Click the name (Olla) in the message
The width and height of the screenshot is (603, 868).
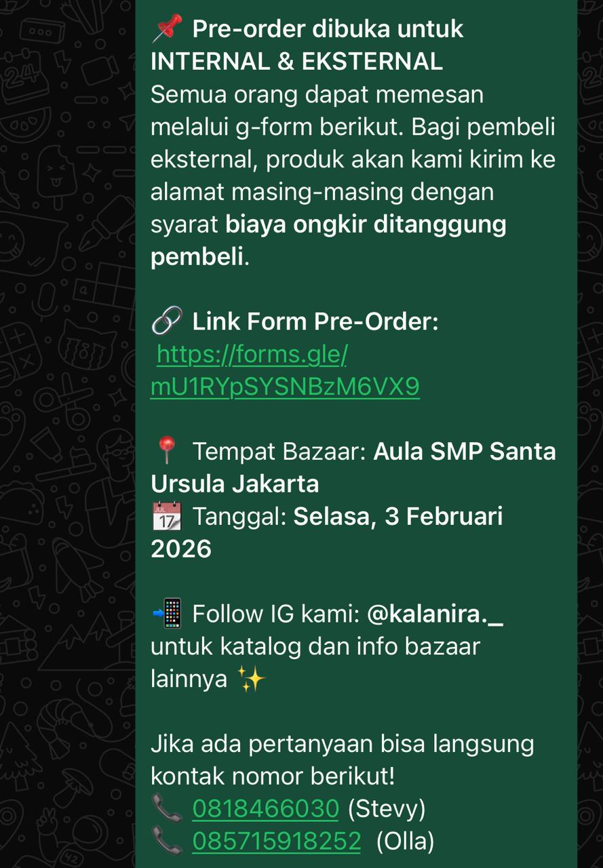[x=406, y=842]
